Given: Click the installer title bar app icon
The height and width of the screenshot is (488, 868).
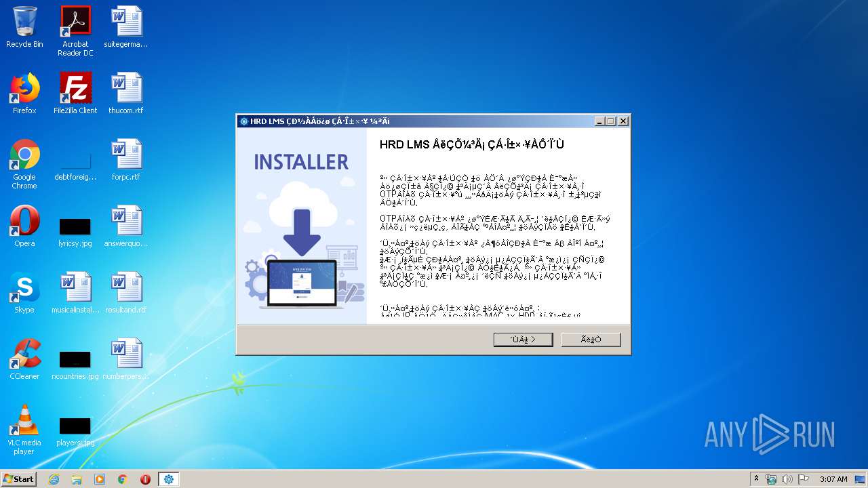Looking at the screenshot, I should click(244, 121).
